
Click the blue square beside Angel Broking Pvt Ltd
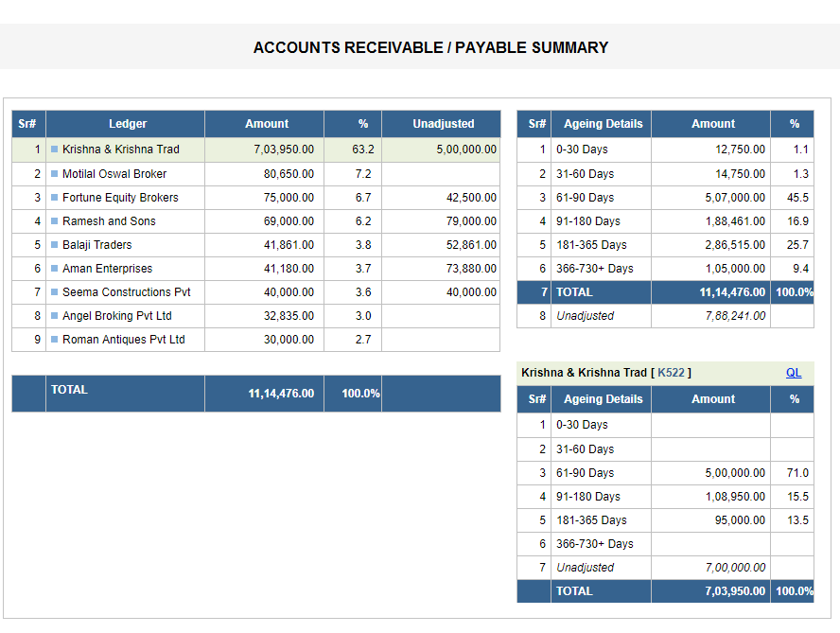(54, 316)
